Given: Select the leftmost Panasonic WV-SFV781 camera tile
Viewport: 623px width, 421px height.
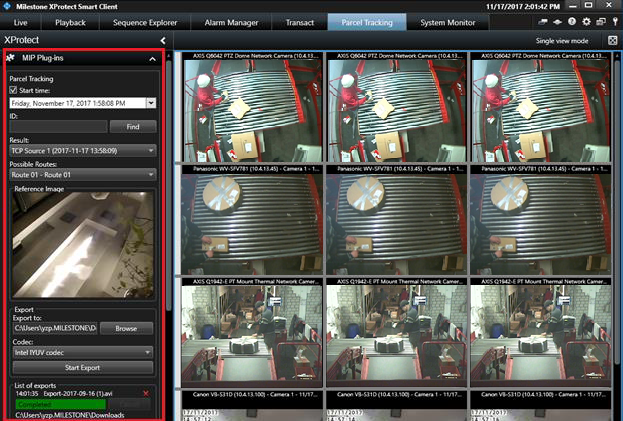Looking at the screenshot, I should click(x=252, y=220).
